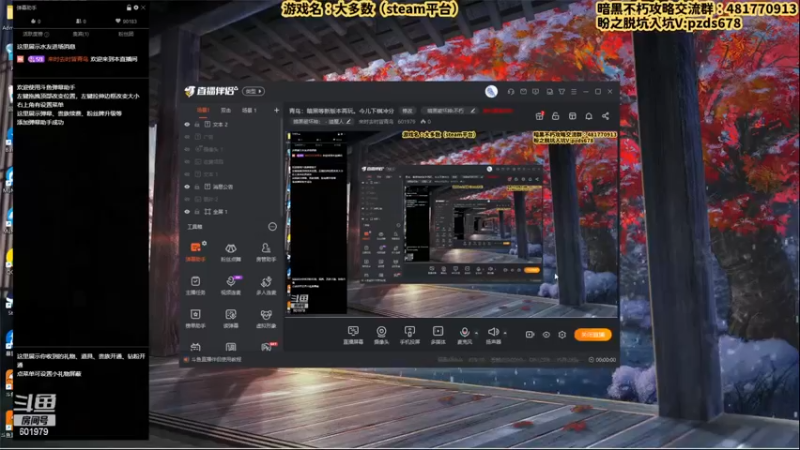
Task: Open the hexagon settings icon in the bottom bar
Action: pos(562,335)
